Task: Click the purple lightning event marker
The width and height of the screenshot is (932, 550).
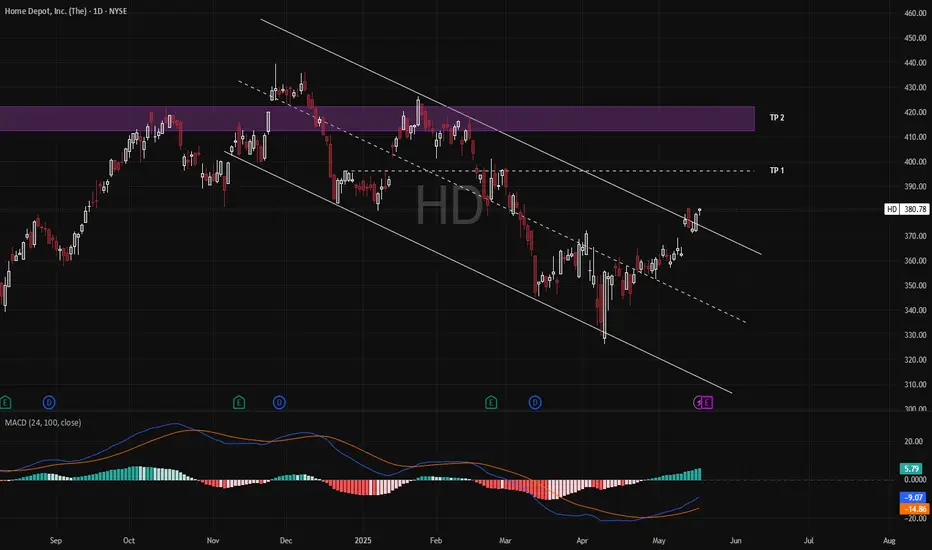Action: [x=698, y=403]
